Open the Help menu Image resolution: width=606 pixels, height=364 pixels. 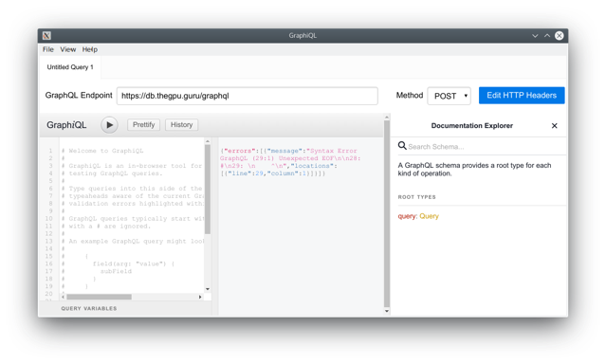(90, 49)
